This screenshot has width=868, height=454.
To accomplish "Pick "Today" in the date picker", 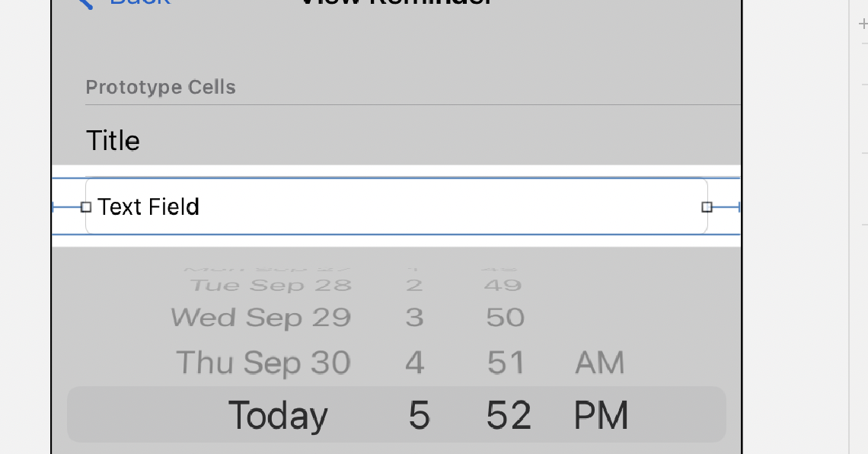I will pyautogui.click(x=278, y=416).
